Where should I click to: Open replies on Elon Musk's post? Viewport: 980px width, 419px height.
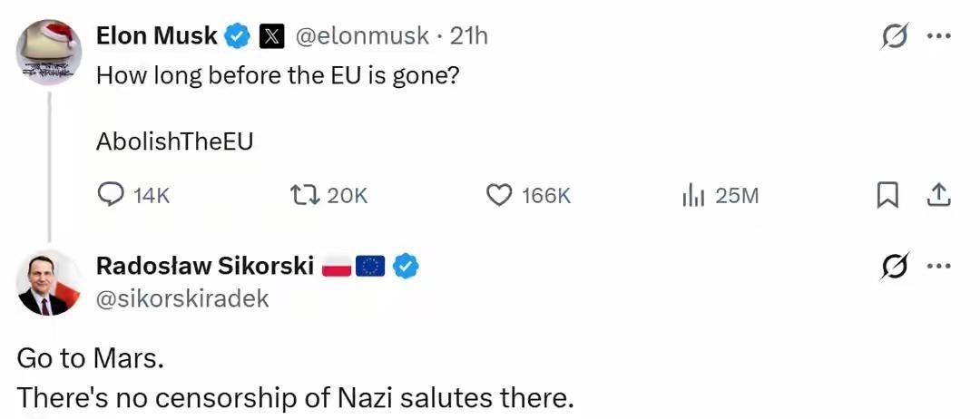pyautogui.click(x=111, y=195)
